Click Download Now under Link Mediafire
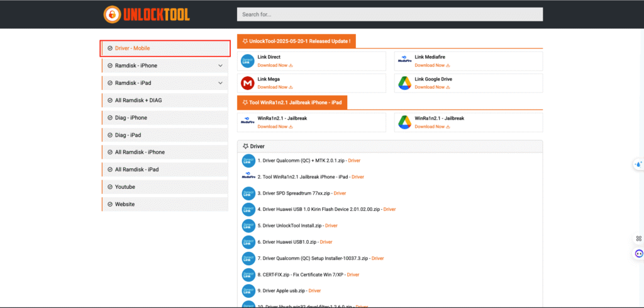Viewport: 644px width, 308px height. (432, 66)
